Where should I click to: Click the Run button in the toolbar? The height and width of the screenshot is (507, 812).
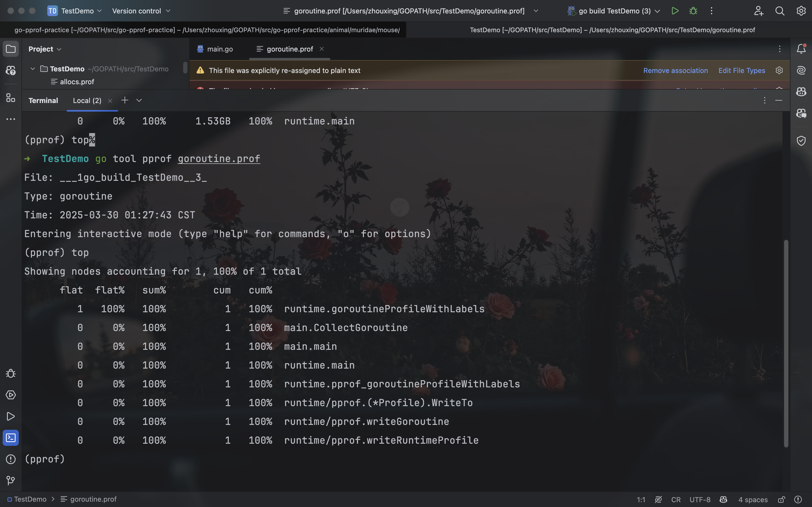(675, 11)
